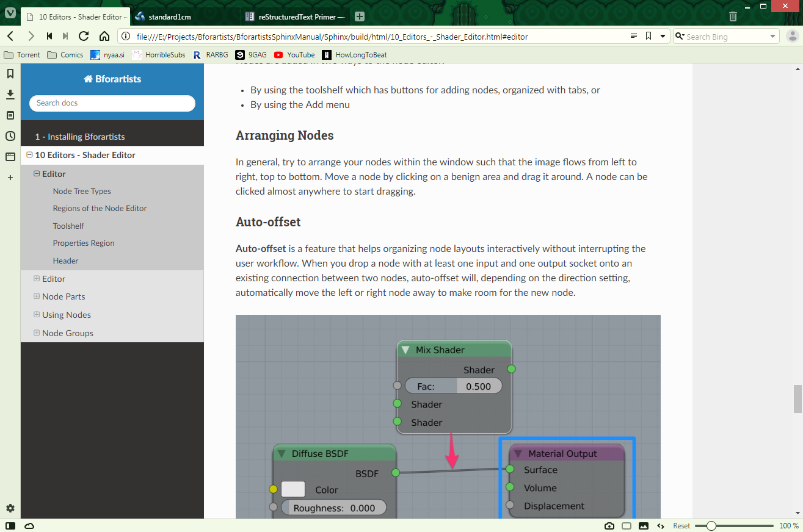
Task: Open Vivaldi settings gear
Action: (10, 508)
